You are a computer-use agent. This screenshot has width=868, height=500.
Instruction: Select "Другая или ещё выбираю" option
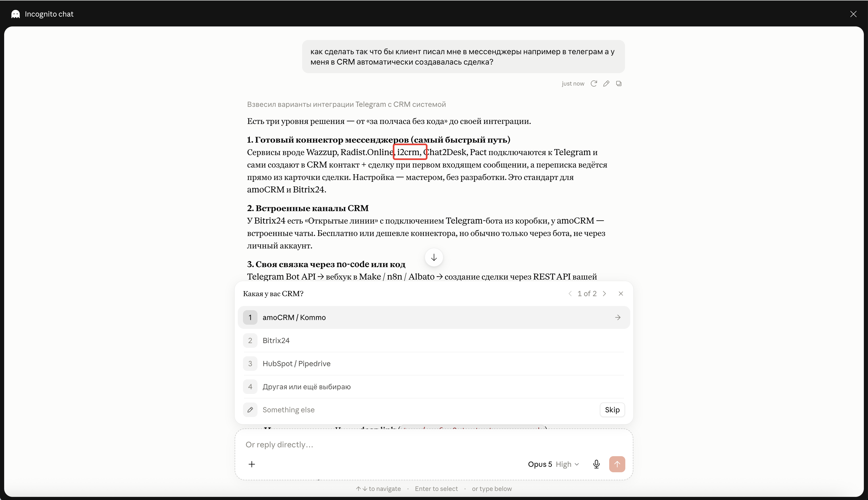(434, 387)
